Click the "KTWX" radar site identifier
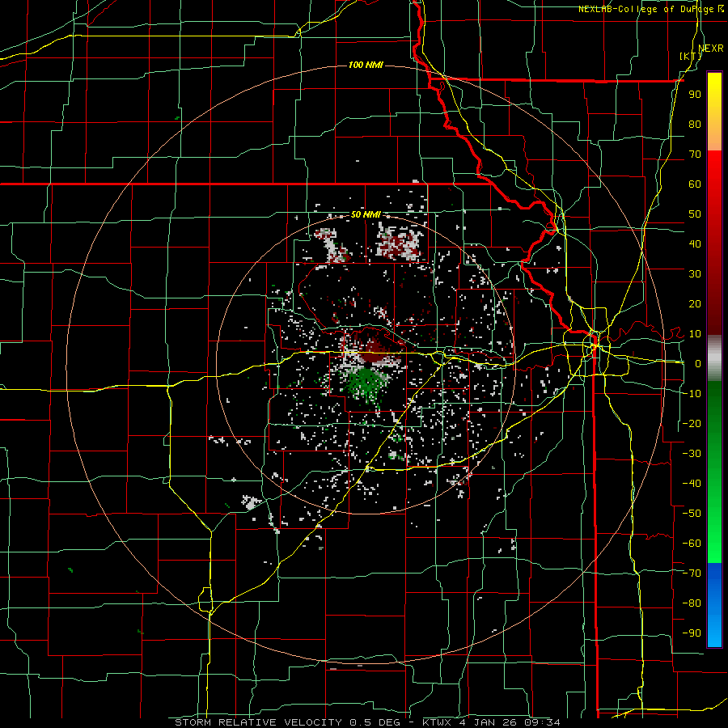728x728 pixels. pyautogui.click(x=437, y=722)
